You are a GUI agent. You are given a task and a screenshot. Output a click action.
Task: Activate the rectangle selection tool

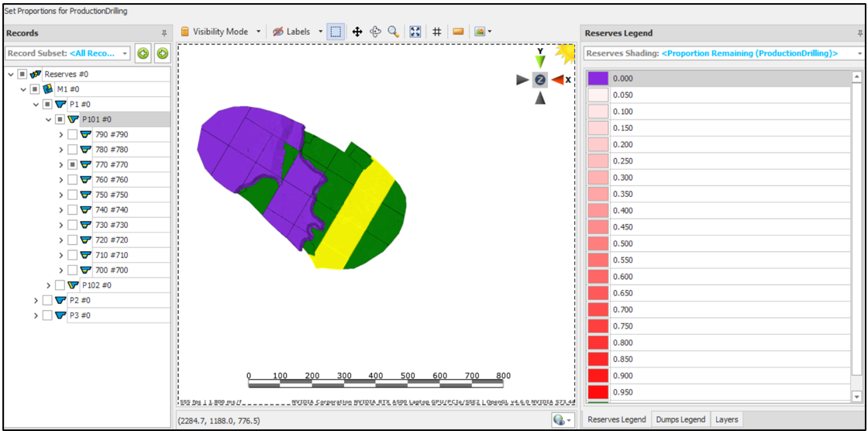(x=336, y=32)
